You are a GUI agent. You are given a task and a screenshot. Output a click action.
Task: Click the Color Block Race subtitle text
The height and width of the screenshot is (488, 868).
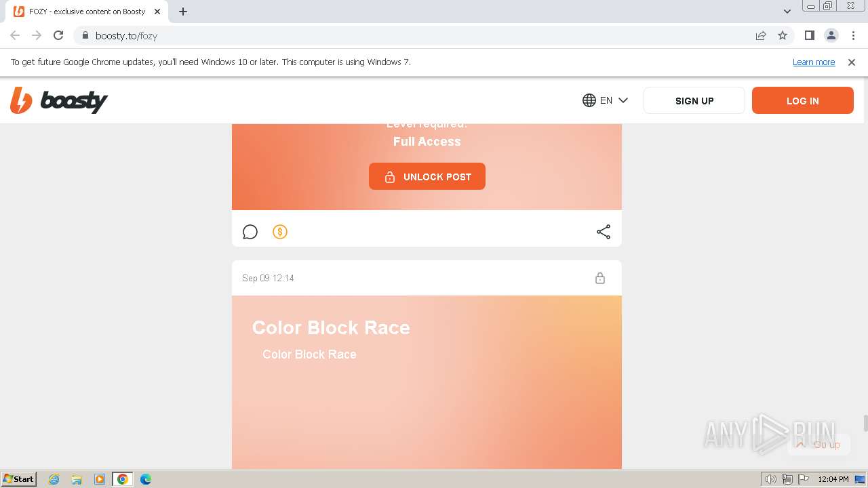click(309, 354)
